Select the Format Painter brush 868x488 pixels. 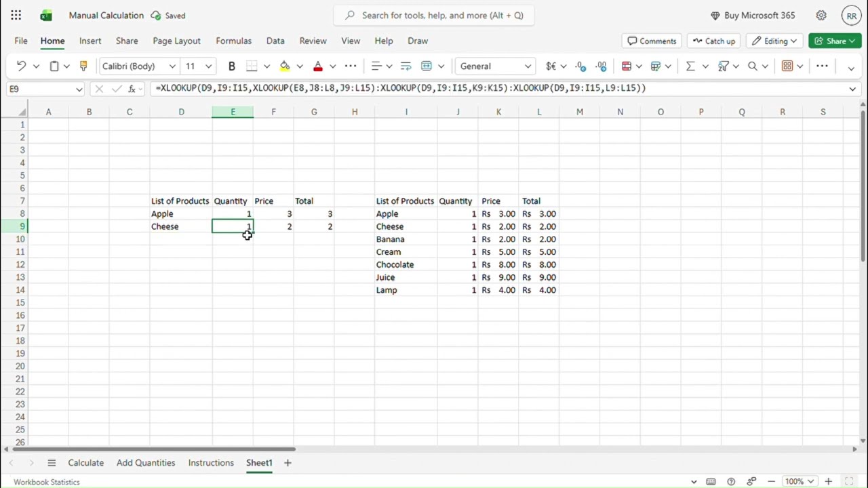click(x=83, y=66)
